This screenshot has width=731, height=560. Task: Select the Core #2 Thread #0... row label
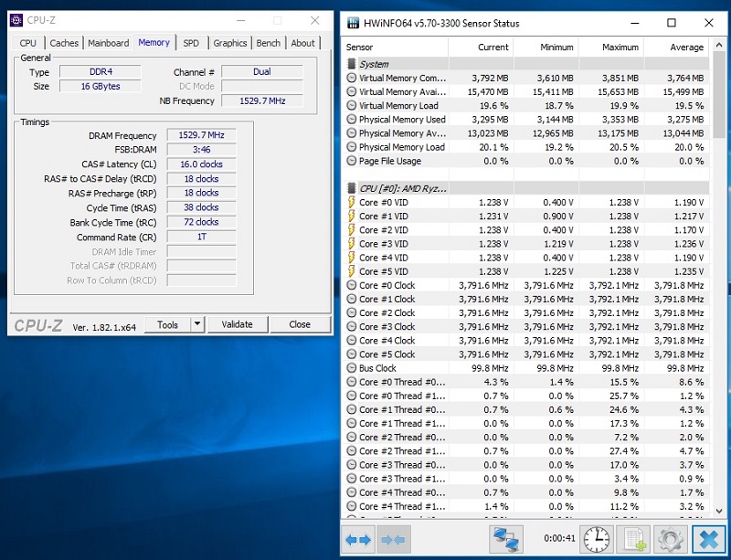click(402, 438)
